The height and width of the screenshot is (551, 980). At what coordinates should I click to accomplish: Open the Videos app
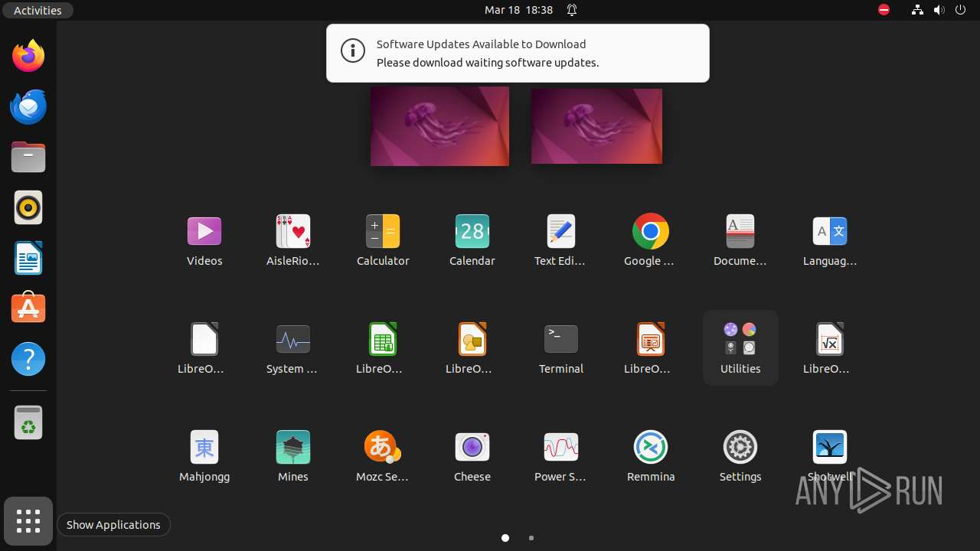(204, 240)
